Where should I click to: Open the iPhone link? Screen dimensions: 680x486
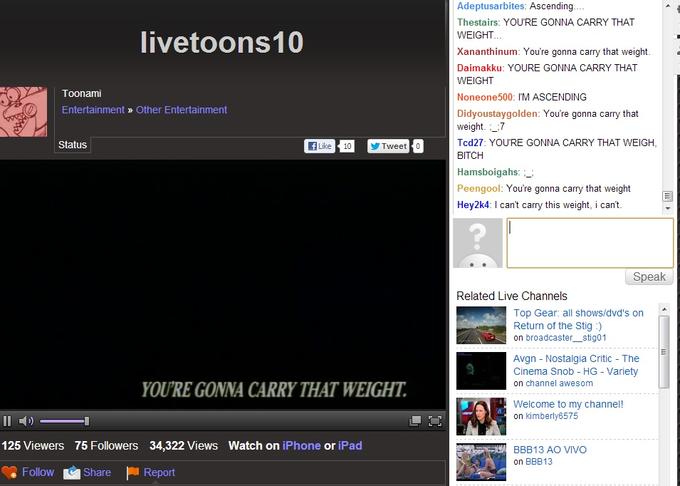pos(301,446)
